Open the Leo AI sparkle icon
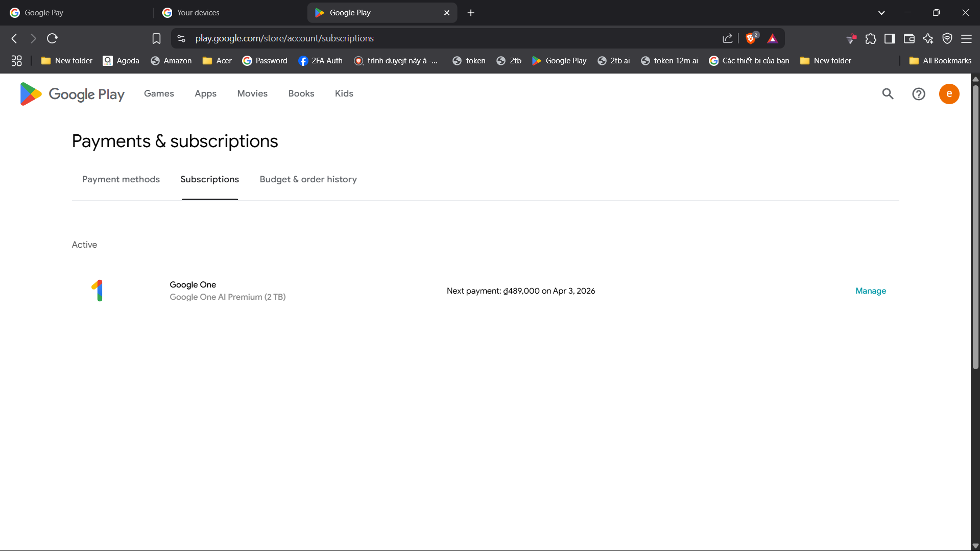 tap(928, 38)
